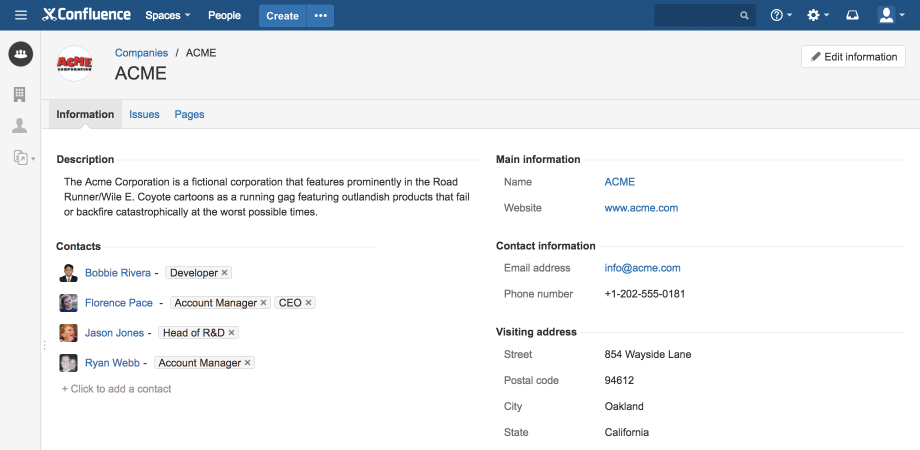This screenshot has height=450, width=920.
Task: Click the Head of R&D tag label
Action: click(194, 333)
